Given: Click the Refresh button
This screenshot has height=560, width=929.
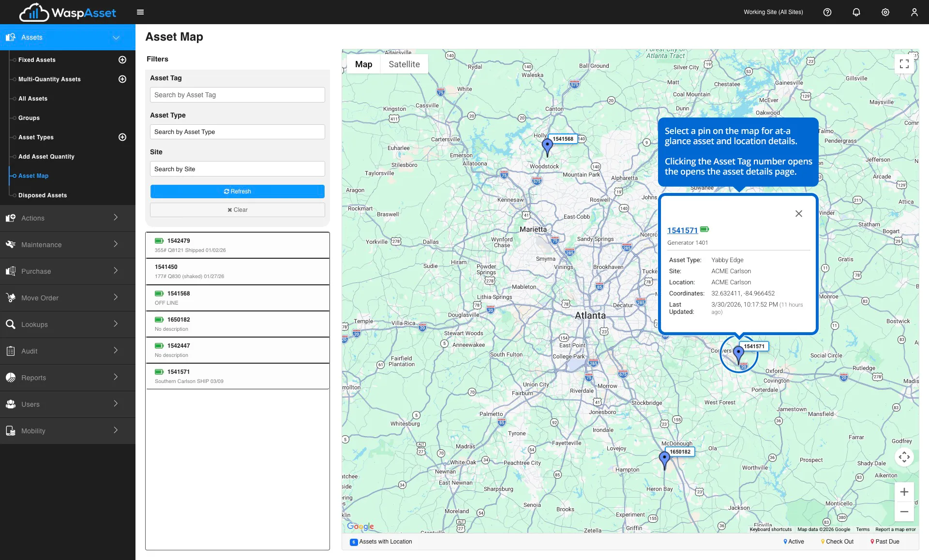Looking at the screenshot, I should point(237,192).
